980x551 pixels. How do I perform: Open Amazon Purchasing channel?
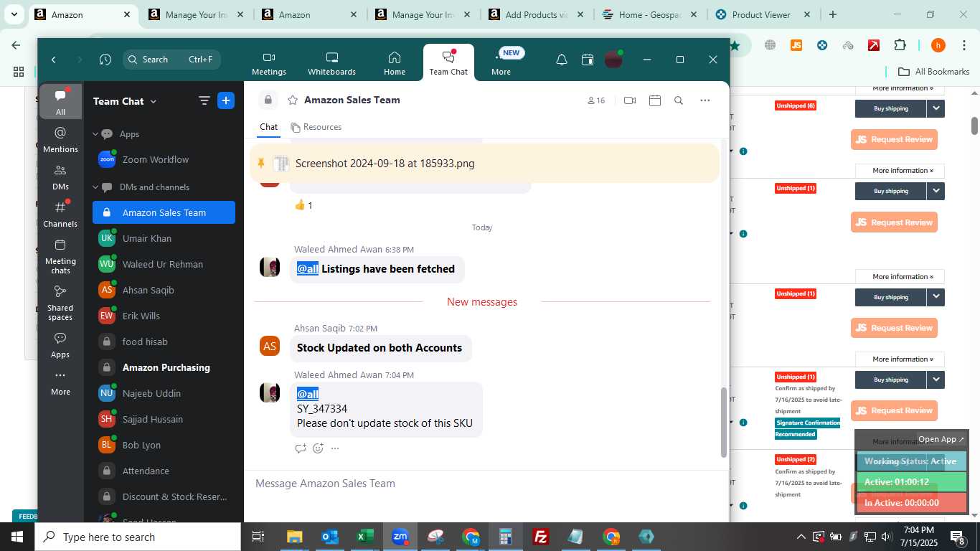coord(164,367)
